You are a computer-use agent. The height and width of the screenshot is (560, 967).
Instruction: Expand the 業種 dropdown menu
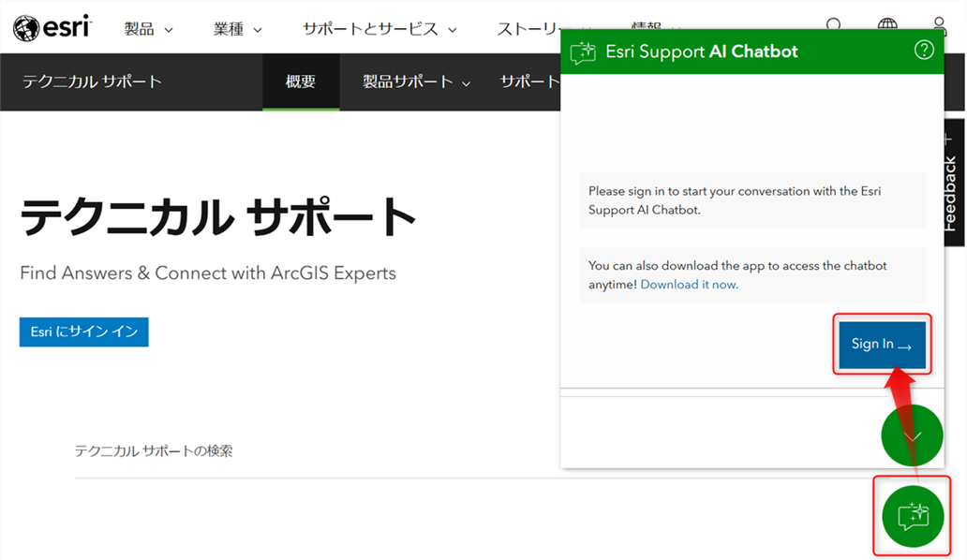[x=237, y=29]
